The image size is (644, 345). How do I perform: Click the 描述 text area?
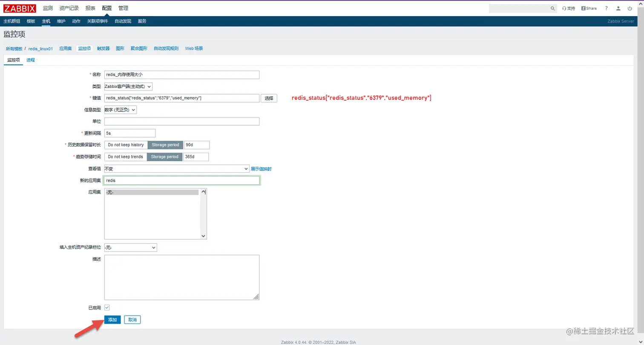182,278
